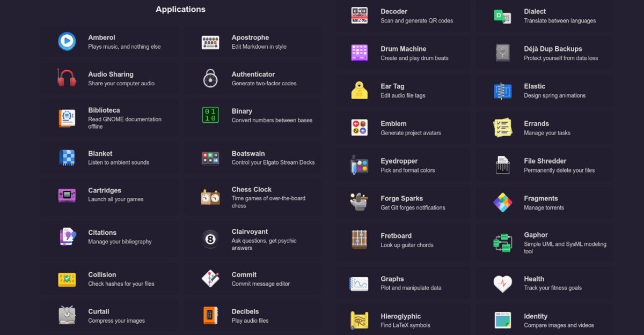644x335 pixels.
Task: Click 'Convert numbers between bases' text
Action: (x=272, y=121)
